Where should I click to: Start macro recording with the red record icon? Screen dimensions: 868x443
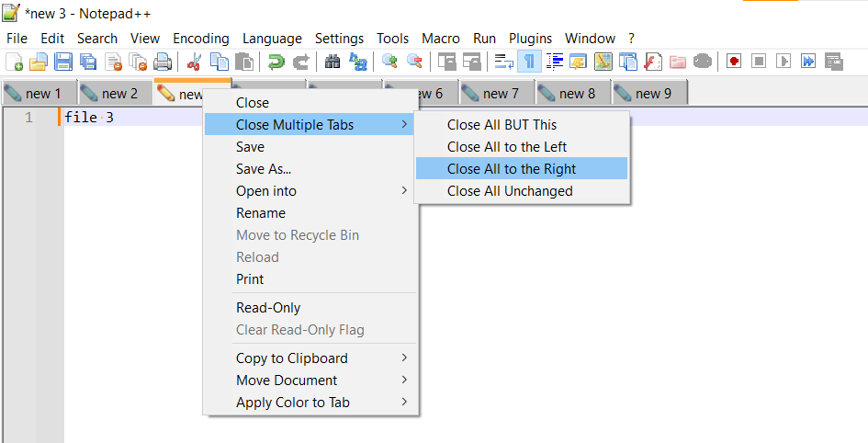click(734, 61)
